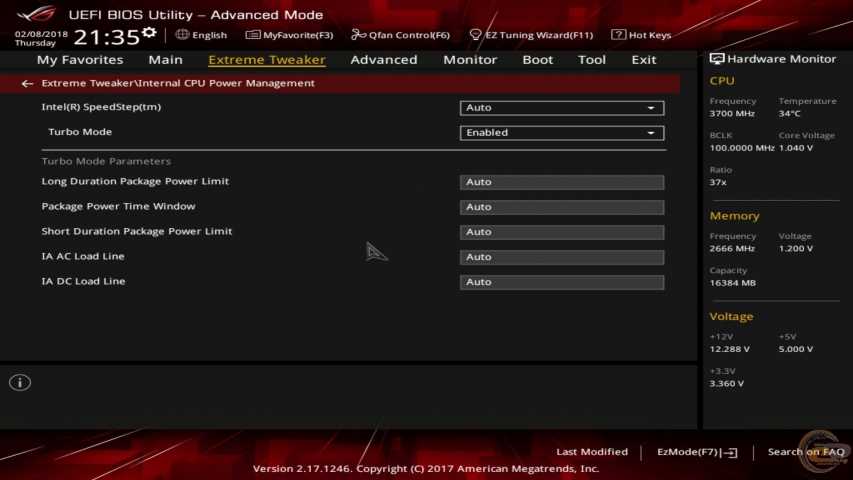Click the ROG logo in the title bar

[x=36, y=14]
